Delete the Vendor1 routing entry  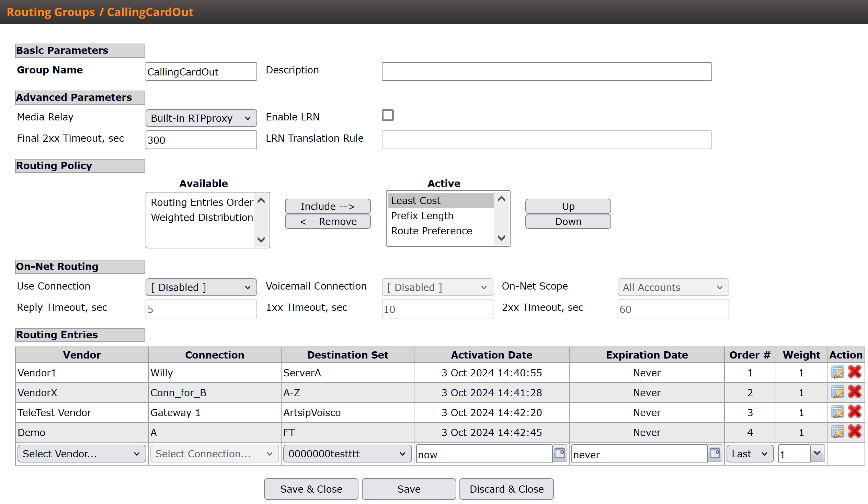point(855,372)
